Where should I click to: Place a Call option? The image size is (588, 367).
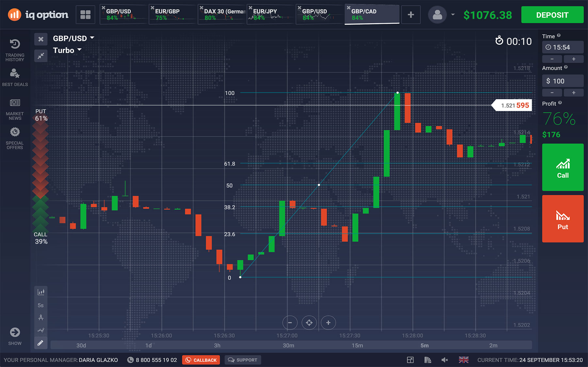(563, 167)
